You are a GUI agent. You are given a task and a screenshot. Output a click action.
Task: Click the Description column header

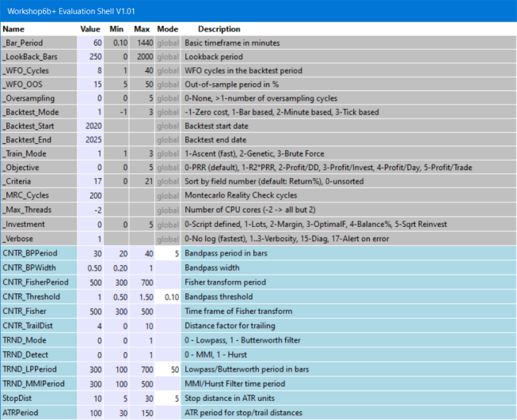(x=219, y=28)
